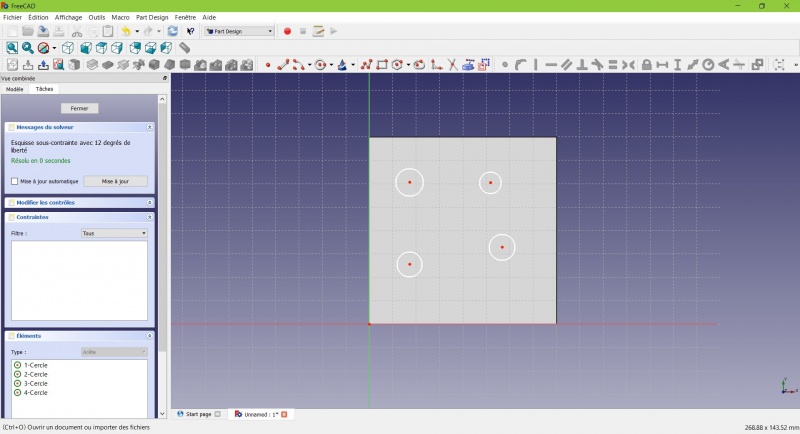Apply the symmetry constraint icon

(x=628, y=65)
